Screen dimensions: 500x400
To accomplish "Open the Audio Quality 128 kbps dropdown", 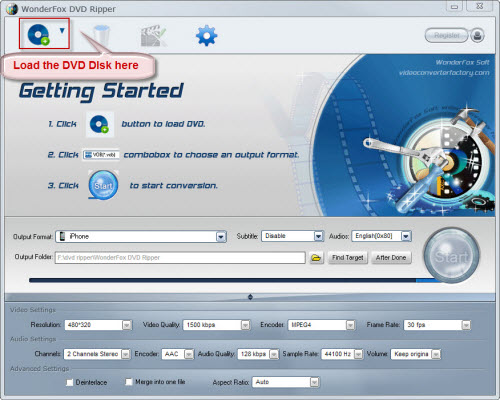I will pos(258,354).
